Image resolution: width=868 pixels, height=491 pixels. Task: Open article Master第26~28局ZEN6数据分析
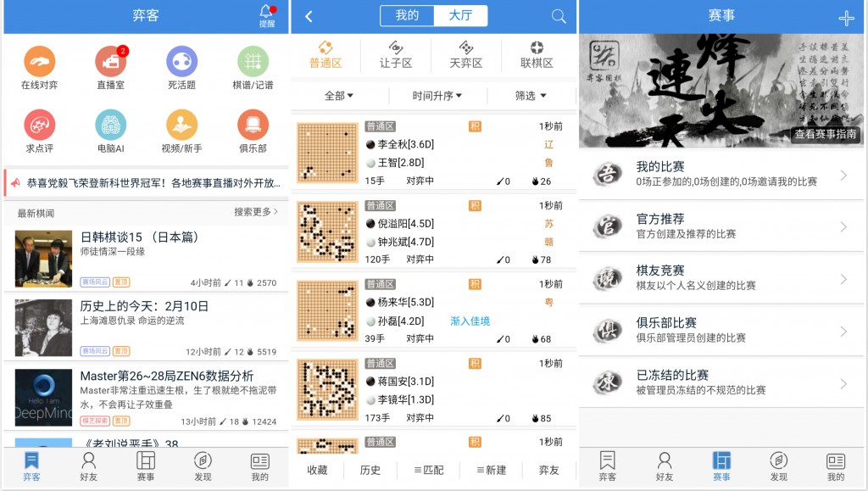(146, 397)
